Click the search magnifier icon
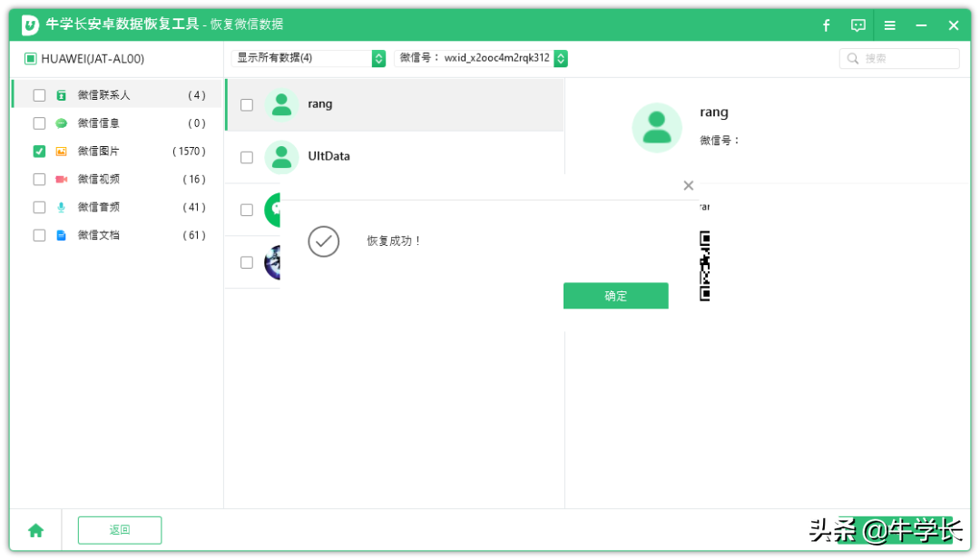 (x=852, y=59)
